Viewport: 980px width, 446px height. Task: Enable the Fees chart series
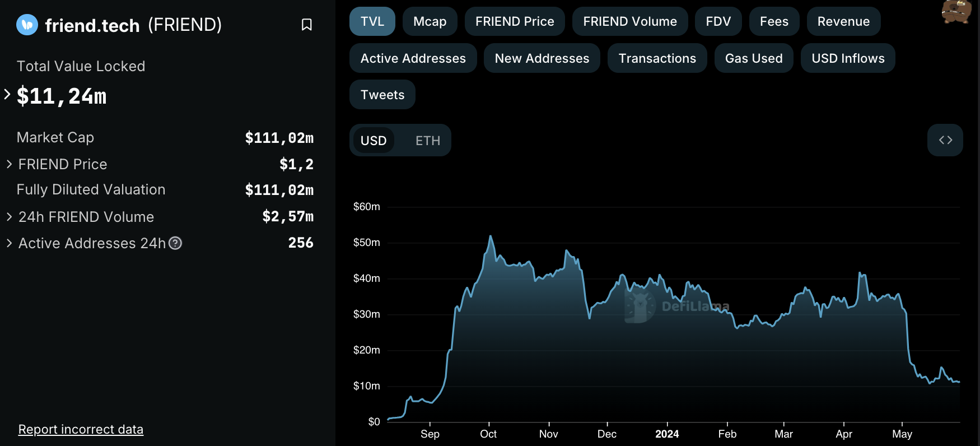pos(773,21)
